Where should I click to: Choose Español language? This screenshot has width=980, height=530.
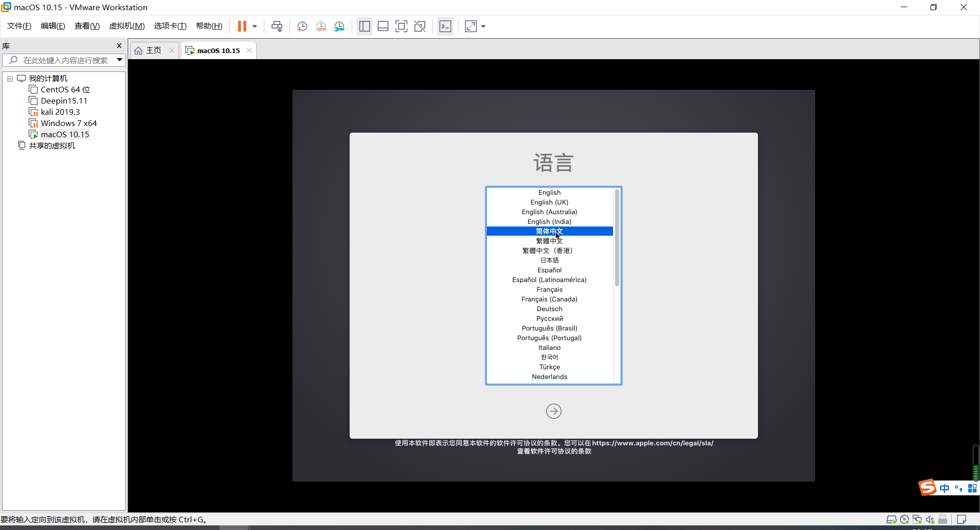pyautogui.click(x=549, y=270)
